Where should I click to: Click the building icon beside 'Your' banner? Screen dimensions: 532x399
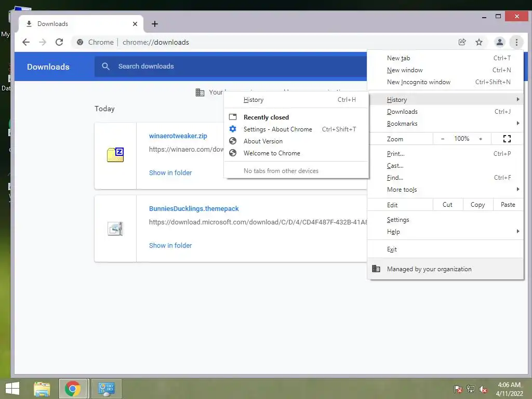pos(200,92)
